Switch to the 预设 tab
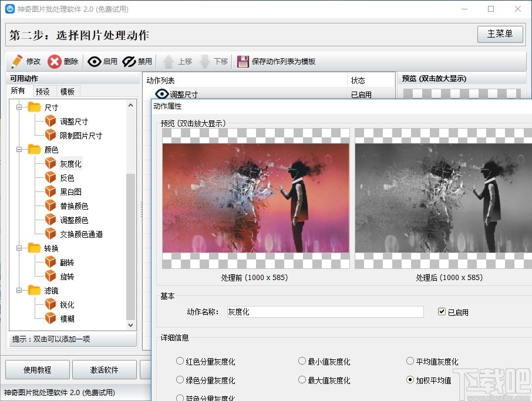 coord(43,91)
